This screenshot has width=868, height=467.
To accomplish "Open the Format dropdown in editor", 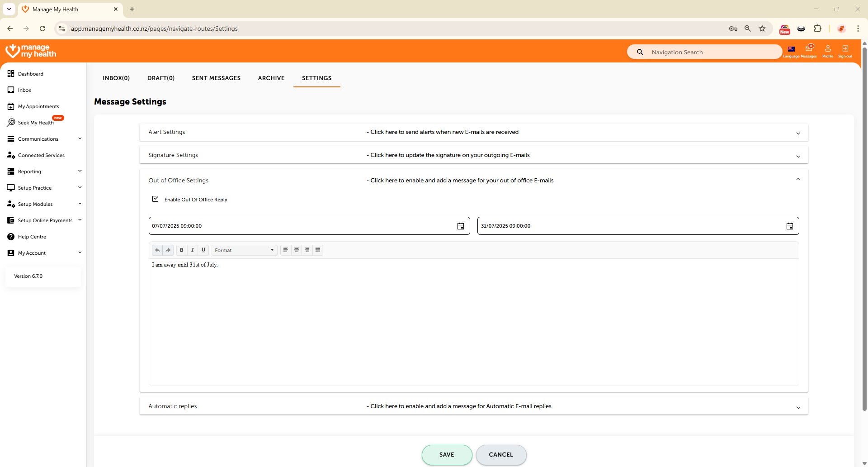I will pyautogui.click(x=244, y=250).
